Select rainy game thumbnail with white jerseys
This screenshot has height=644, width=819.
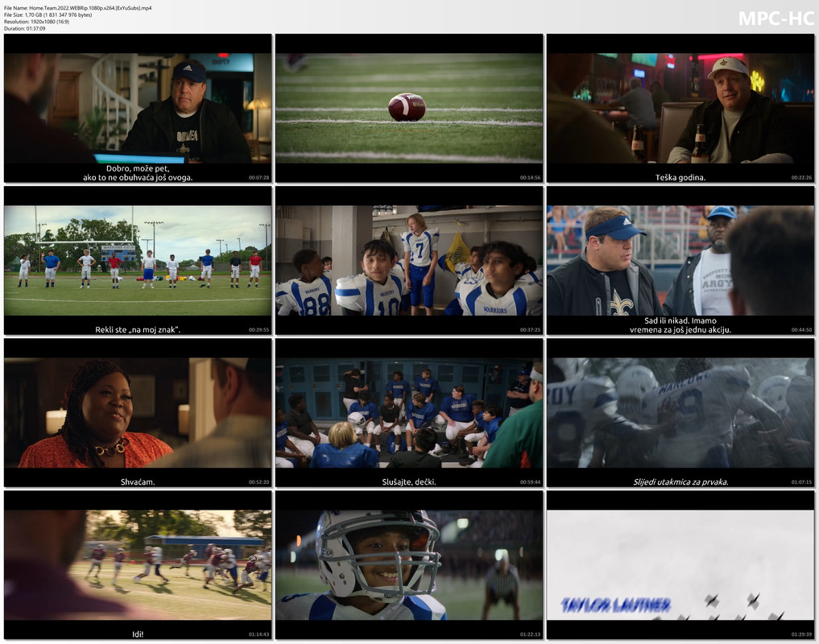point(680,413)
